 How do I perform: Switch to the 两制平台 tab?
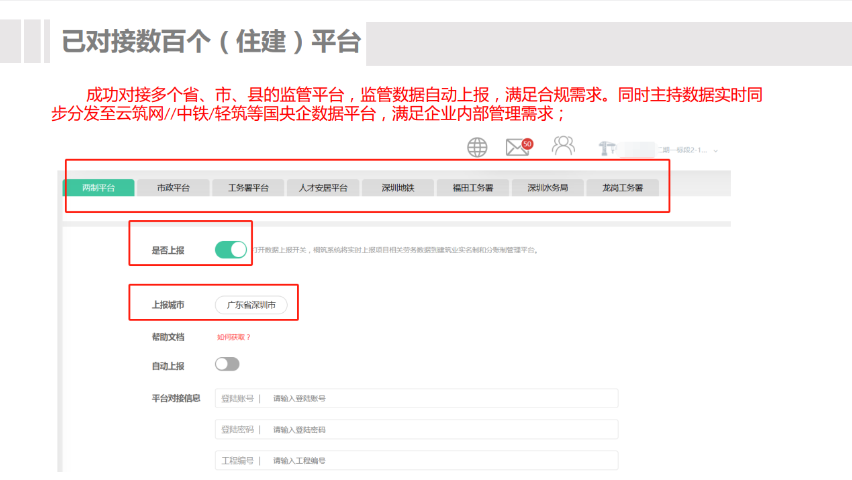[98, 188]
